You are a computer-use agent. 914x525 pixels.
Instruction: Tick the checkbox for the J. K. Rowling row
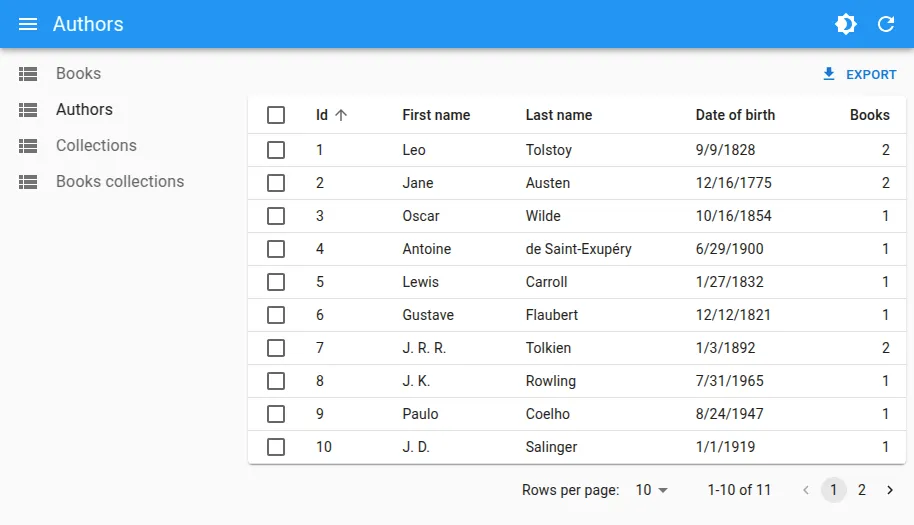click(276, 381)
